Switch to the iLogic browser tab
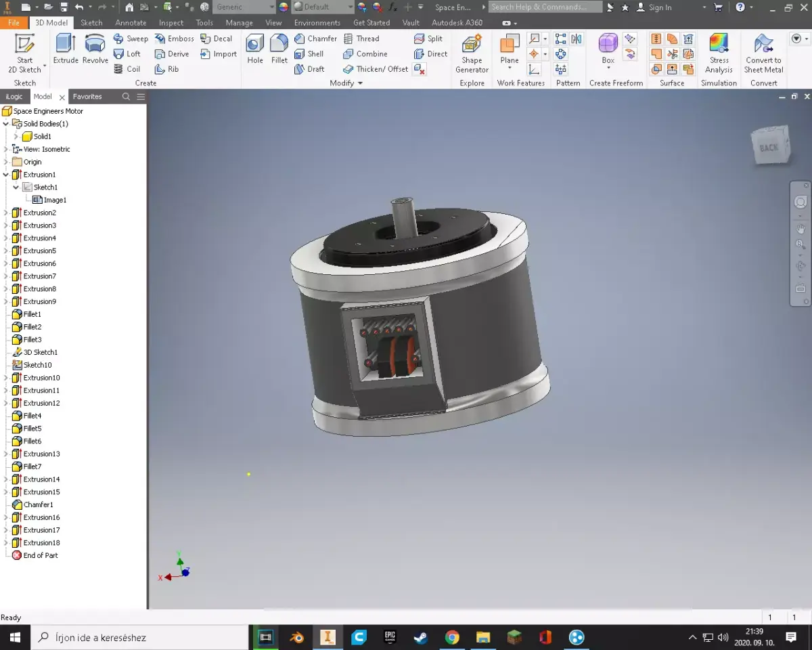812x650 pixels. (x=14, y=97)
